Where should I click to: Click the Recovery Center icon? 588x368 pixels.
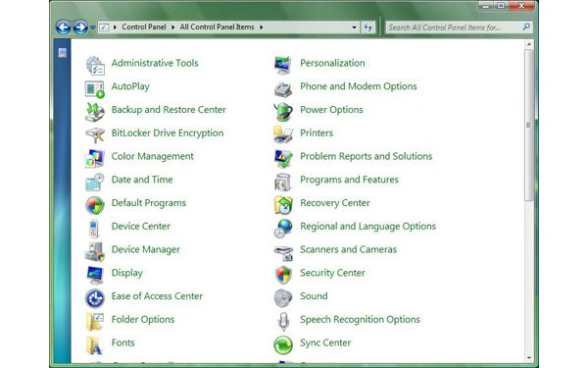[x=283, y=205]
